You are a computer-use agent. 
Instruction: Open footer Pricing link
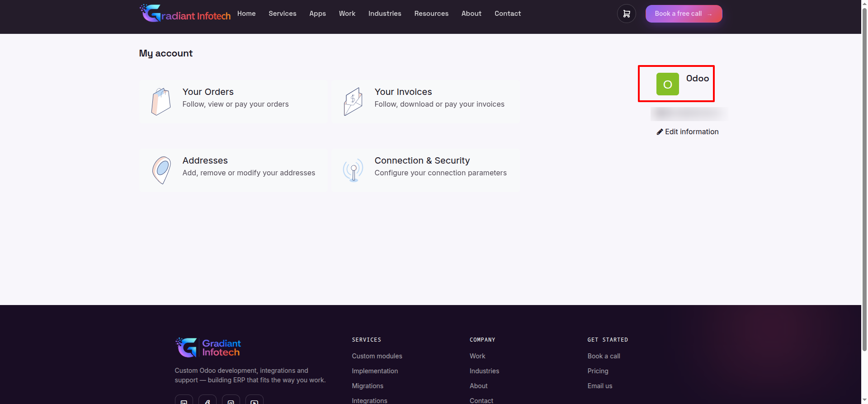[x=598, y=371]
